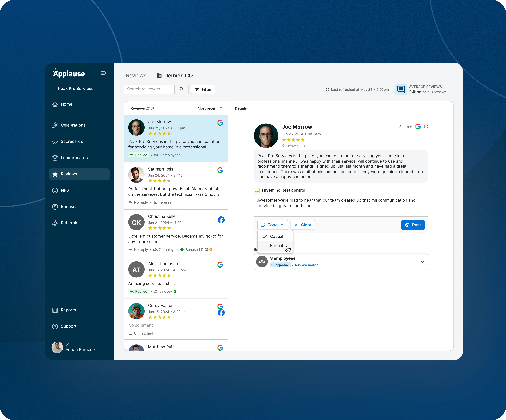Click the Search reviewers input field
This screenshot has height=420, width=506.
(149, 89)
